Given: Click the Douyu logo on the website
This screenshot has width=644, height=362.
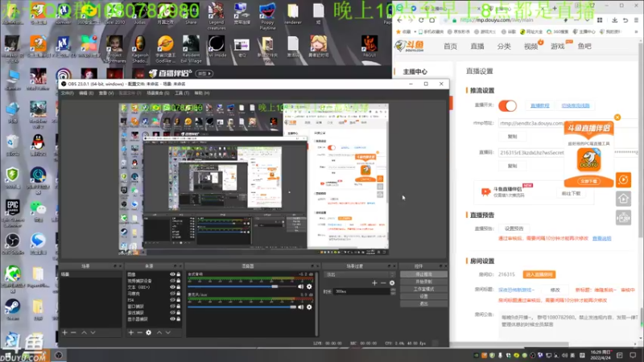Looking at the screenshot, I should [x=410, y=46].
